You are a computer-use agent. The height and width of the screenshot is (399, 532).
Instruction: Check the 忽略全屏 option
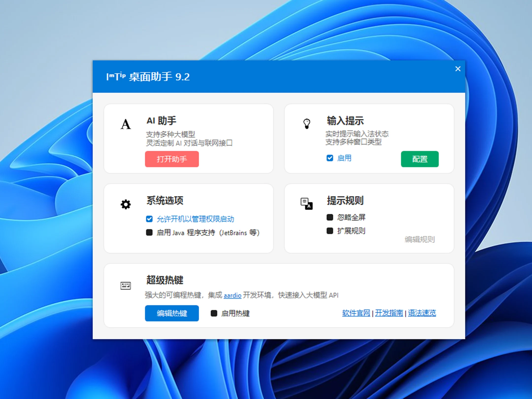(330, 217)
